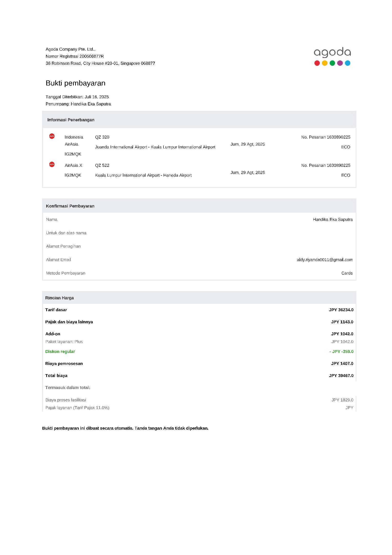Click the red dot under agoda logo
This screenshot has height=555, width=392.
pos(317,63)
